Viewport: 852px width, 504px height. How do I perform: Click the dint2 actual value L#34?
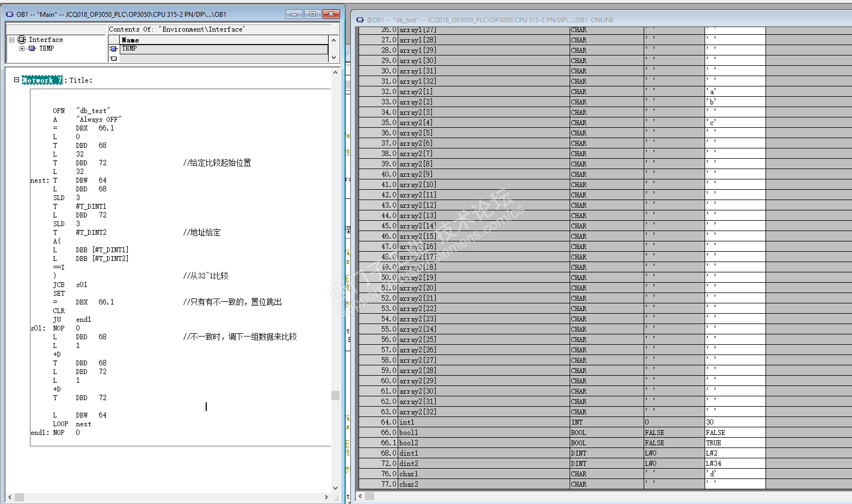point(735,464)
